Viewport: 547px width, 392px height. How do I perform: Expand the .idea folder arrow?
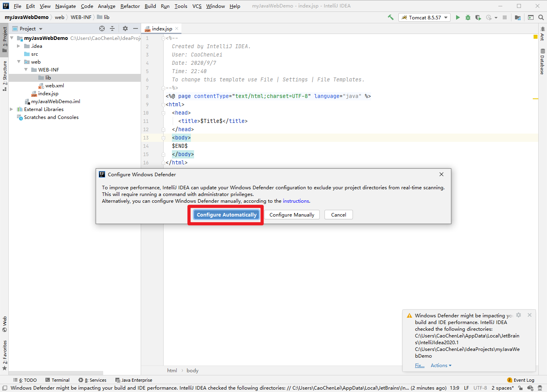[x=19, y=46]
